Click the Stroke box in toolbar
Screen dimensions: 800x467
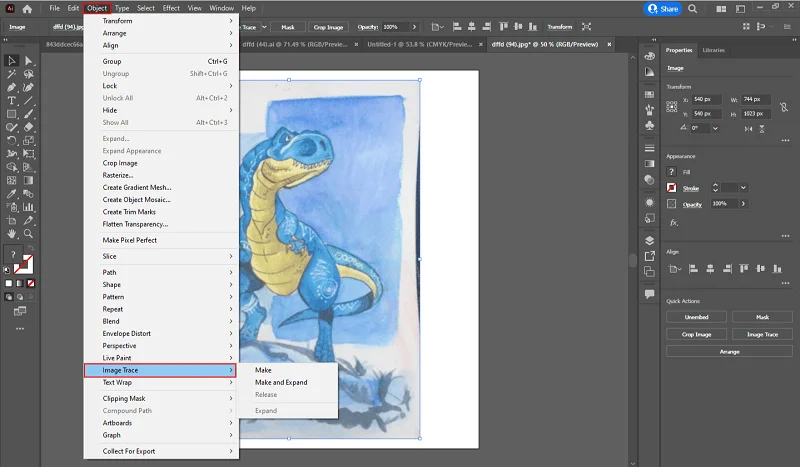pyautogui.click(x=24, y=265)
